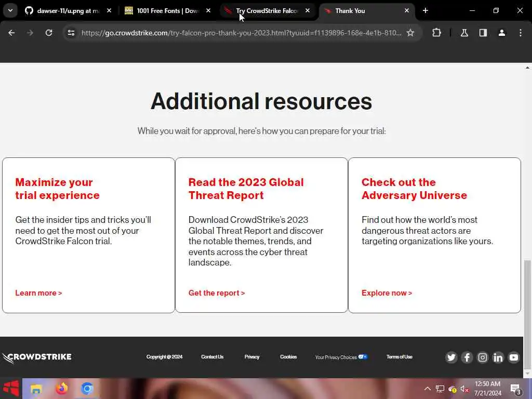532x399 pixels.
Task: Select the Thank You tab
Action: coord(366,11)
